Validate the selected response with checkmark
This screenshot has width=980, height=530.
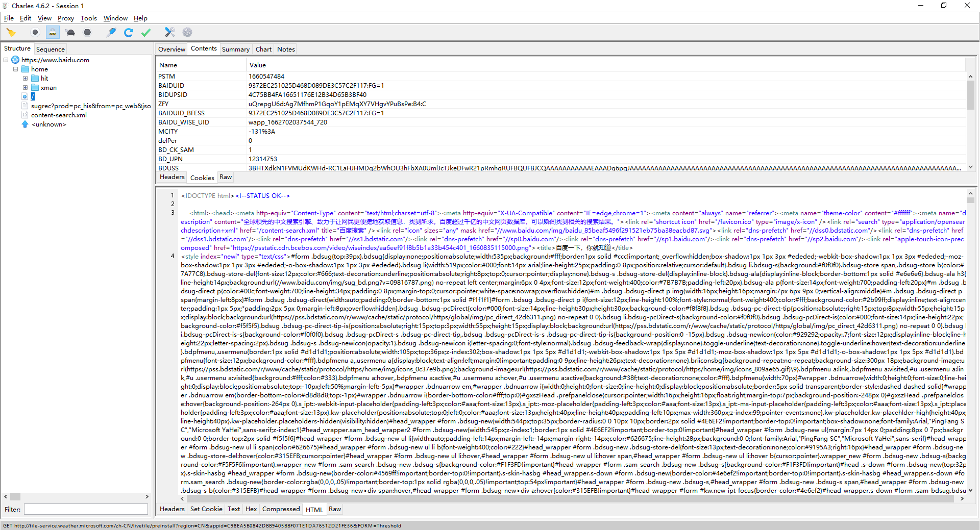(146, 33)
